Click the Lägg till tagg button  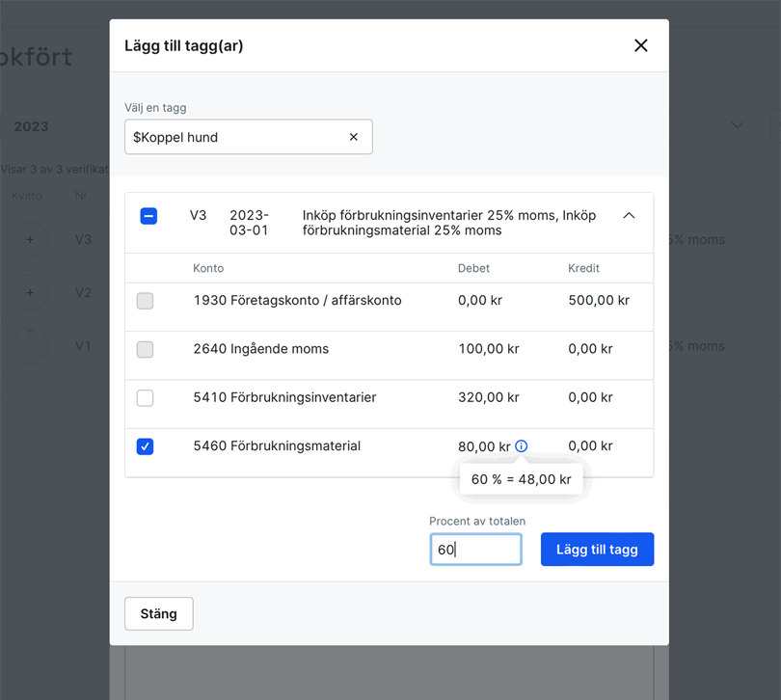click(597, 549)
